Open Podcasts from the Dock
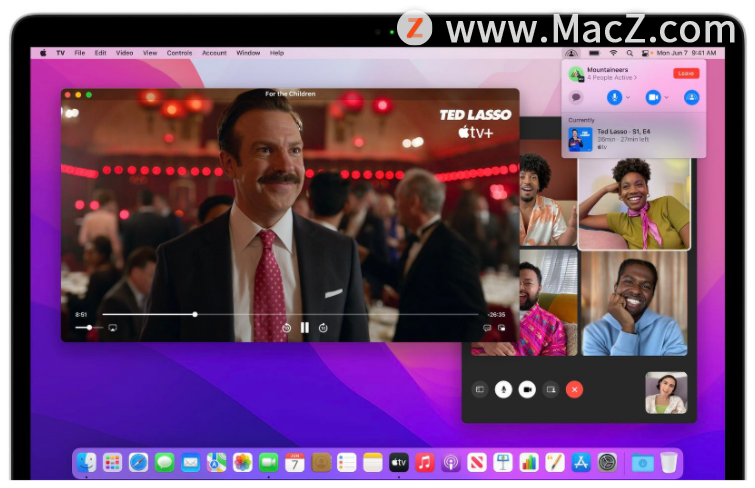Image resolution: width=755 pixels, height=488 pixels. [451, 463]
